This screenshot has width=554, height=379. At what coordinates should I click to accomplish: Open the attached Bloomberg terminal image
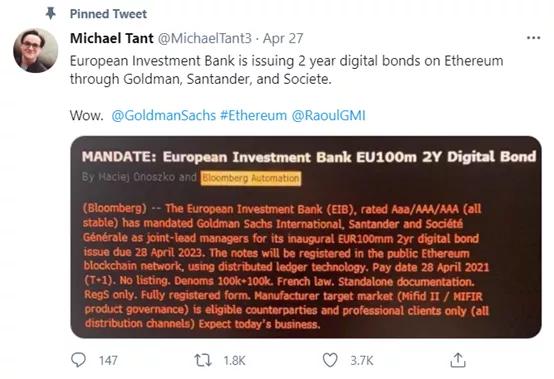click(306, 237)
